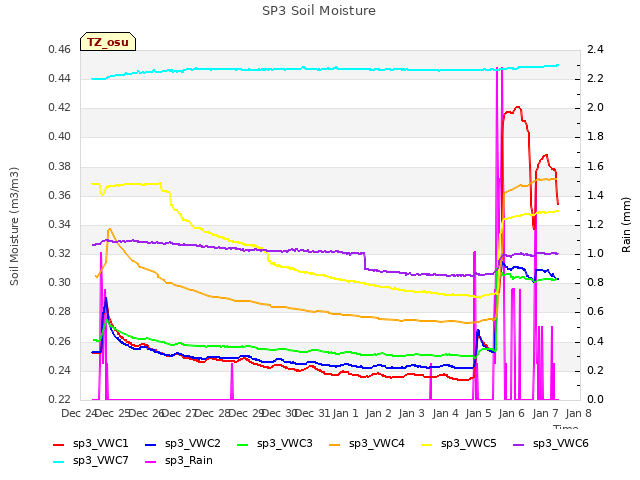
Task: Click the green sp3_VWC3 legend color marker
Action: [x=243, y=444]
